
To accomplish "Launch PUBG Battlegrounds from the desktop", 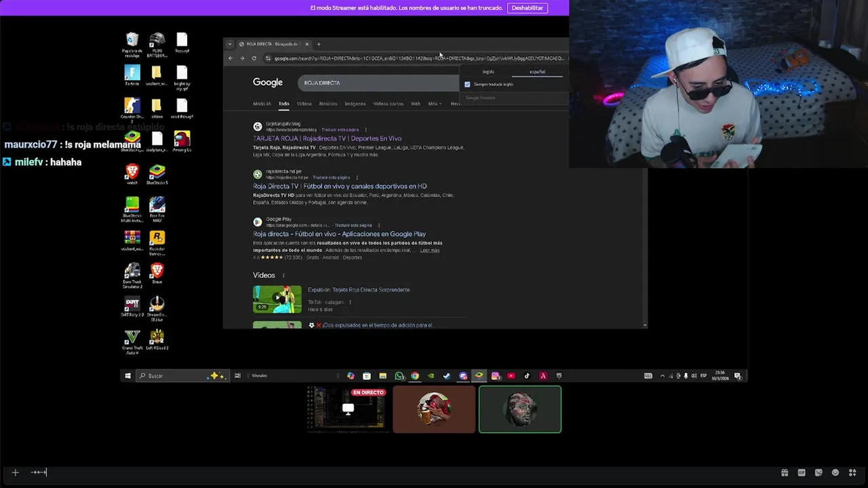I will click(x=157, y=43).
